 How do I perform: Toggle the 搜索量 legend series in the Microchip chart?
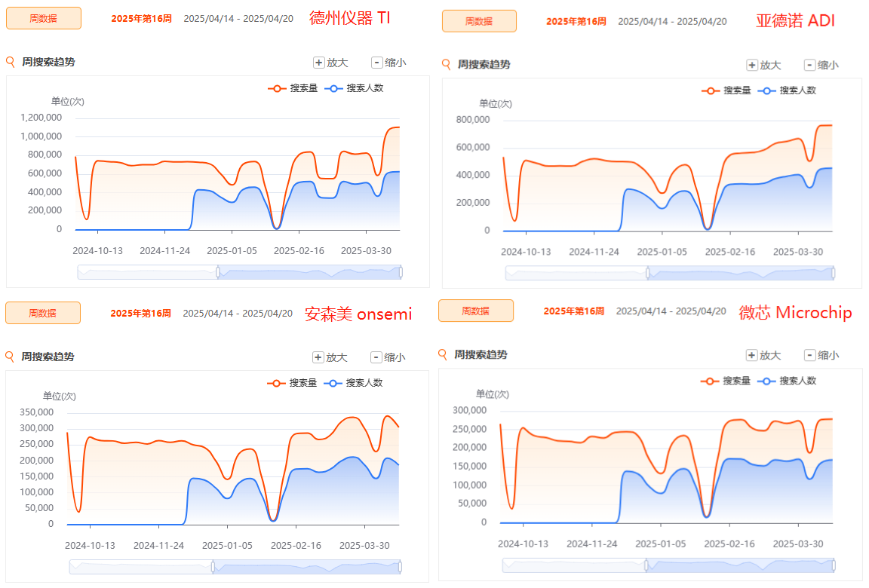[x=726, y=381]
